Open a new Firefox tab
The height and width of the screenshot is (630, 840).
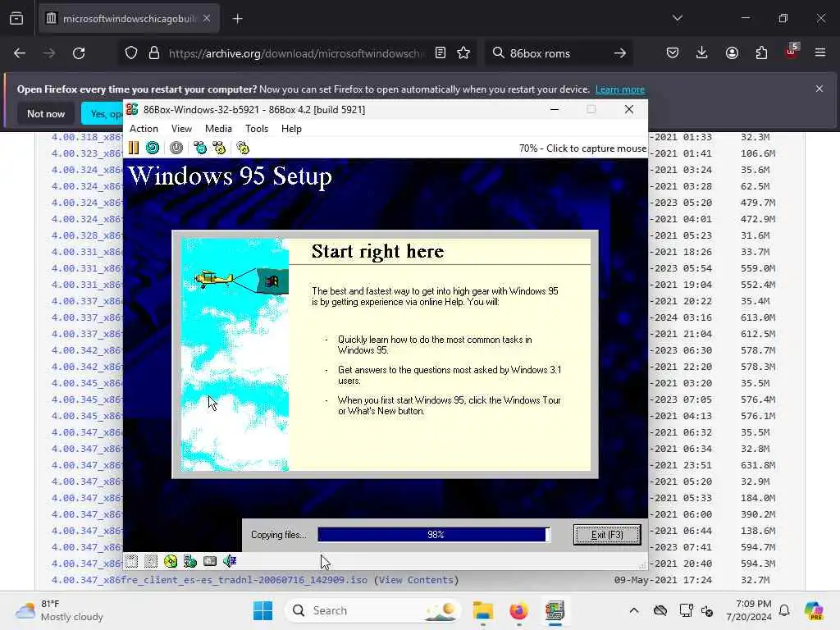click(237, 19)
